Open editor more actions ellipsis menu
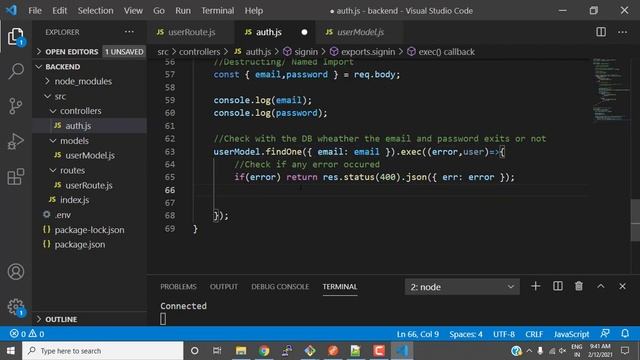 click(x=622, y=32)
